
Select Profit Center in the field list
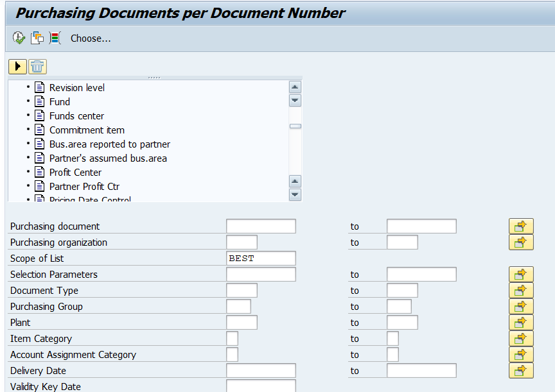pos(75,173)
